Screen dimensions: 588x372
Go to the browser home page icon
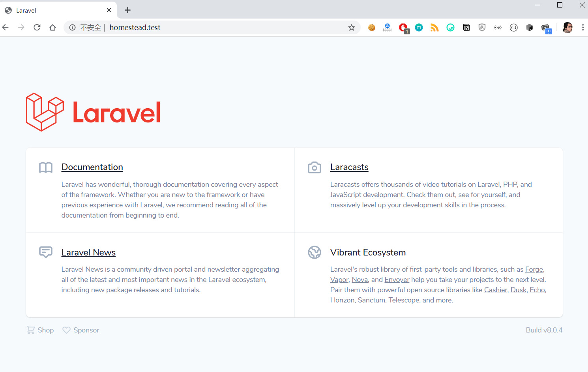point(53,27)
